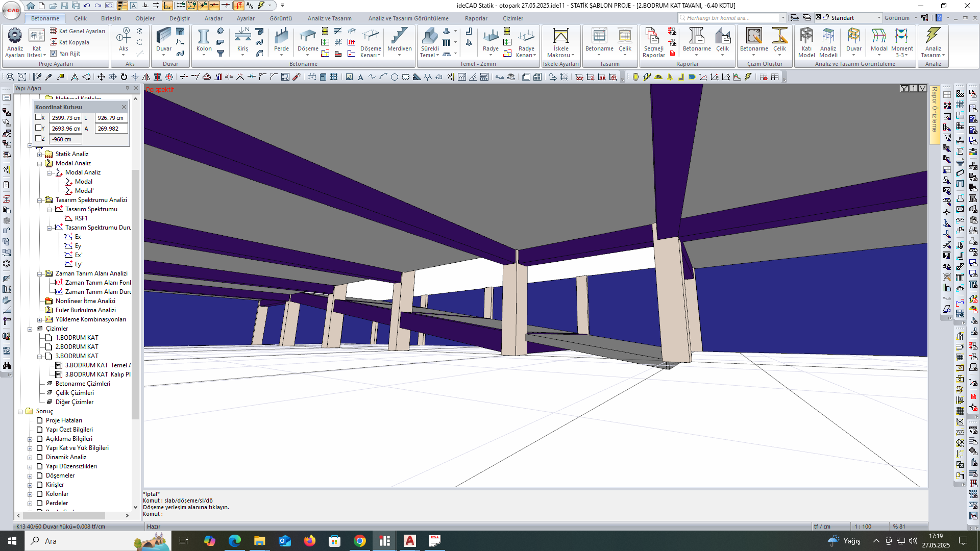
Task: Click the AUTO ABC sidebar icon
Action: tap(7, 350)
